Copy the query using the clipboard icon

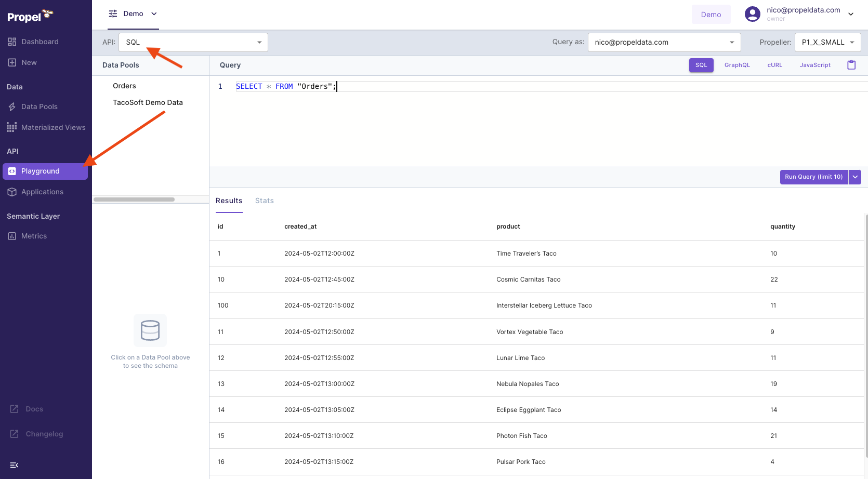coord(851,64)
